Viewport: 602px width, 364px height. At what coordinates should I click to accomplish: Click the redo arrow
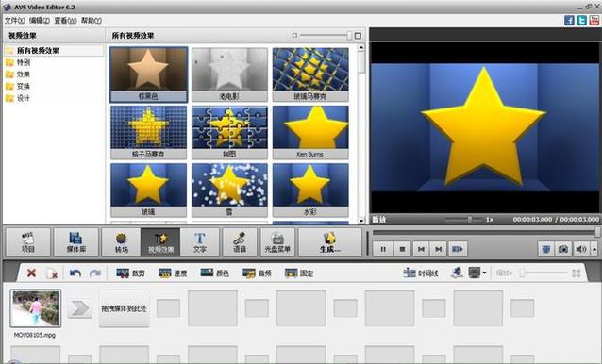(x=95, y=273)
